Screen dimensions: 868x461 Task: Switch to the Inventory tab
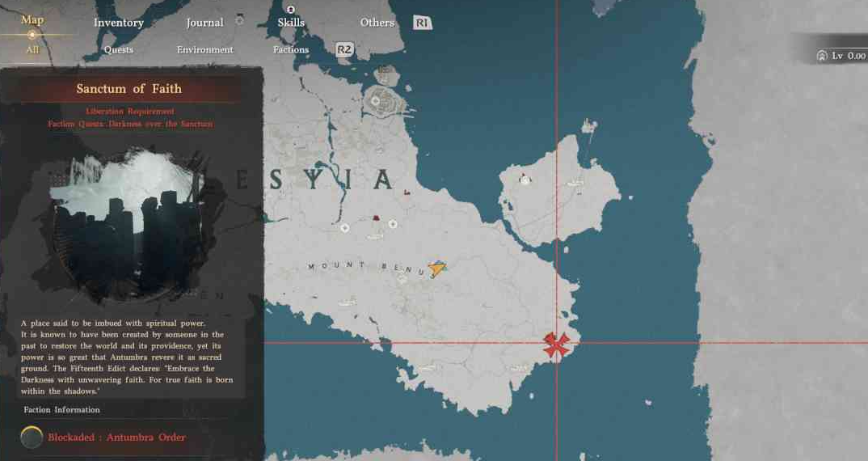pos(119,23)
